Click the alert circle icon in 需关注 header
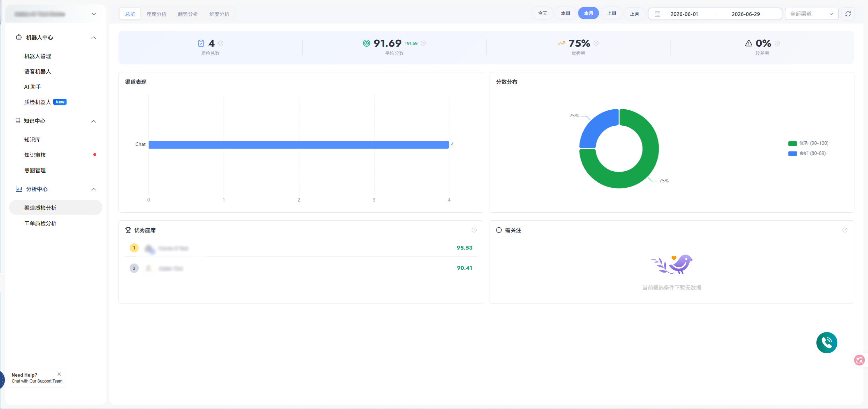The width and height of the screenshot is (868, 409). coord(499,230)
